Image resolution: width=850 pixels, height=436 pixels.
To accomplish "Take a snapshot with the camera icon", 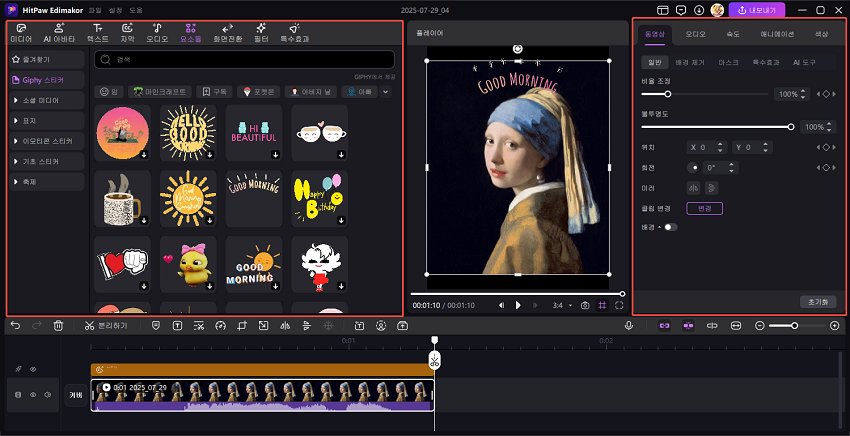I will point(585,305).
